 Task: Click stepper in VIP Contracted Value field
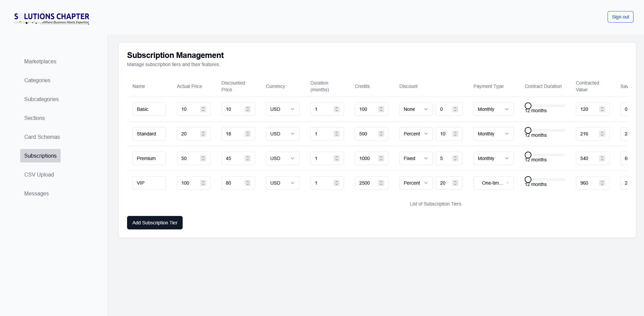tap(602, 183)
